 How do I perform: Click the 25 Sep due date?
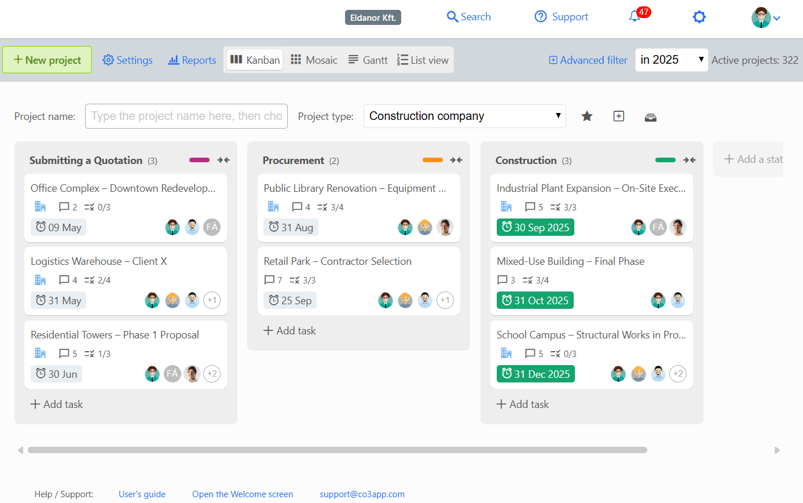point(290,300)
